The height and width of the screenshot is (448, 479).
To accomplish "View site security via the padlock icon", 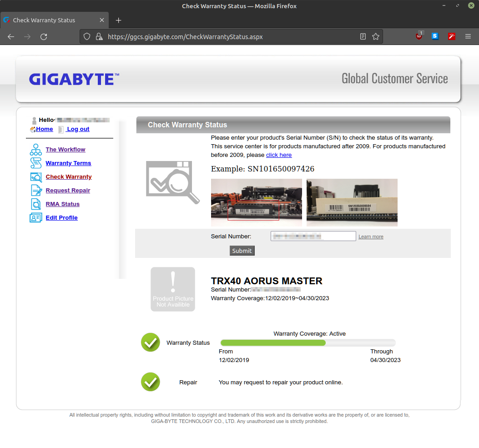I will [x=99, y=37].
